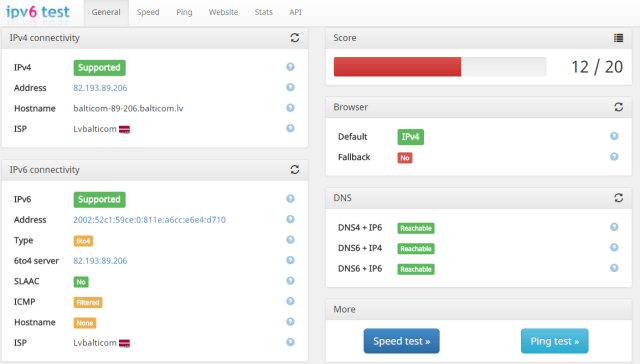Viewport: 640px width, 364px height.
Task: Click the IPv6 Supported green badge
Action: pyautogui.click(x=100, y=200)
